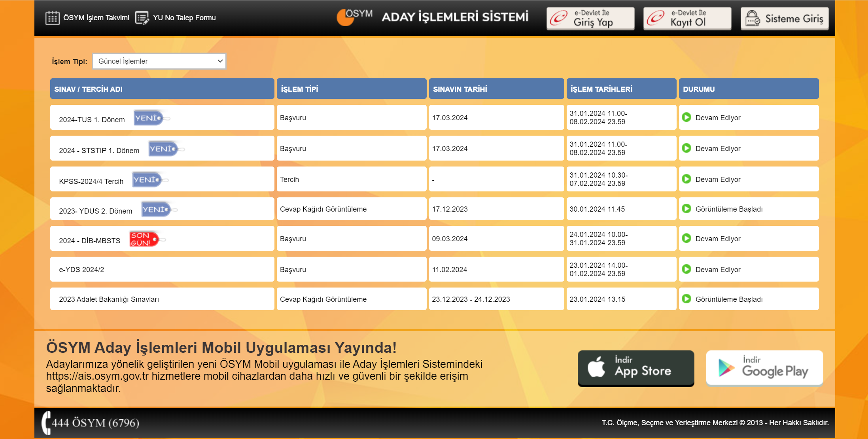Screen dimensions: 868x439
Task: Open the 2023- YDUS 2. Dönem entry
Action: [96, 211]
